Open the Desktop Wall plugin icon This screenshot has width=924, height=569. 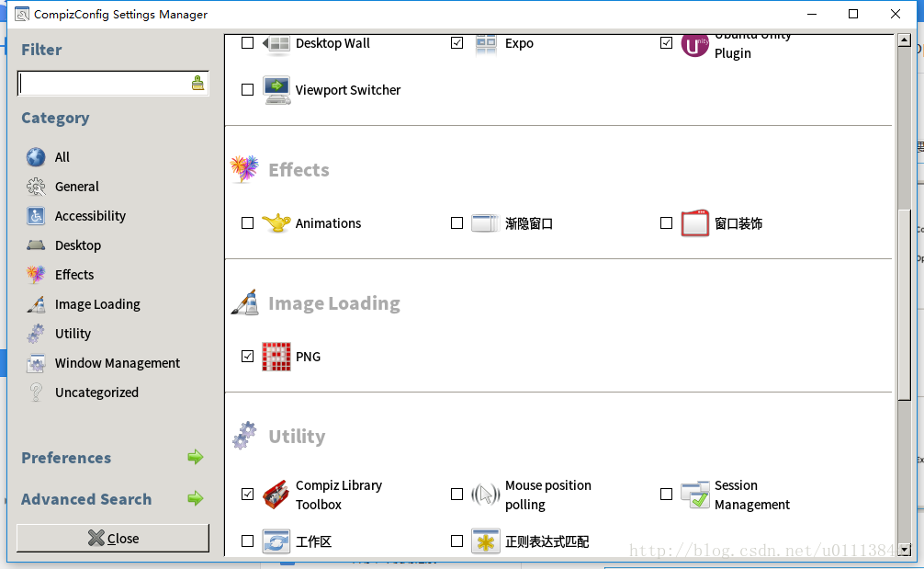pos(276,43)
